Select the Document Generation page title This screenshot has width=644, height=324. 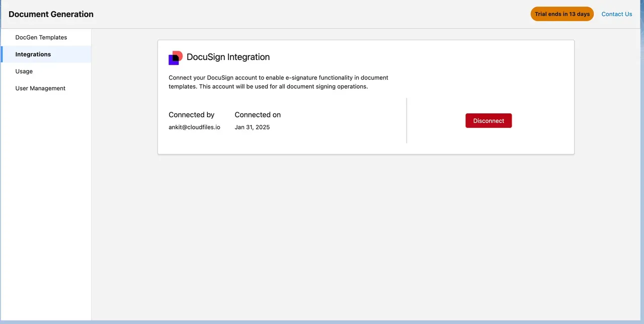tap(51, 14)
